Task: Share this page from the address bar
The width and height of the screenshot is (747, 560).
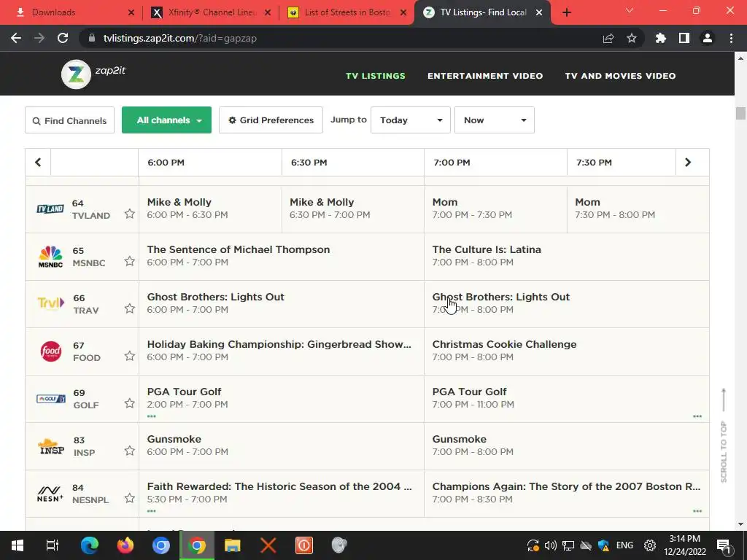Action: pyautogui.click(x=608, y=38)
